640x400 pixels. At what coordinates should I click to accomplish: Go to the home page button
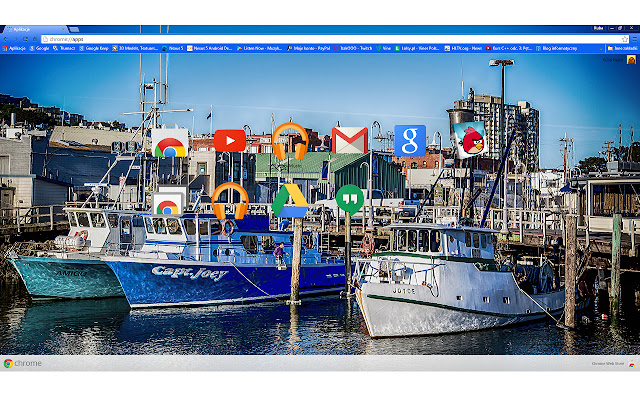coord(35,39)
